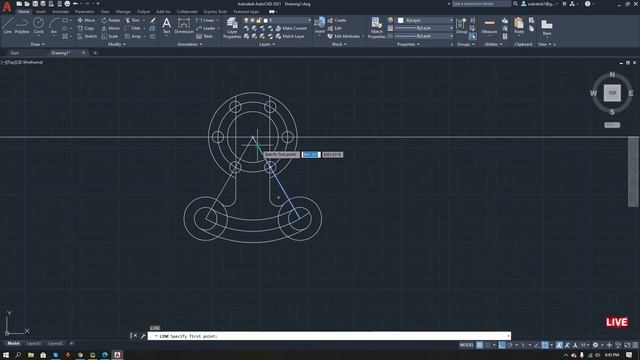The height and width of the screenshot is (360, 640).
Task: Click Leader annotation button
Action: 206,28
